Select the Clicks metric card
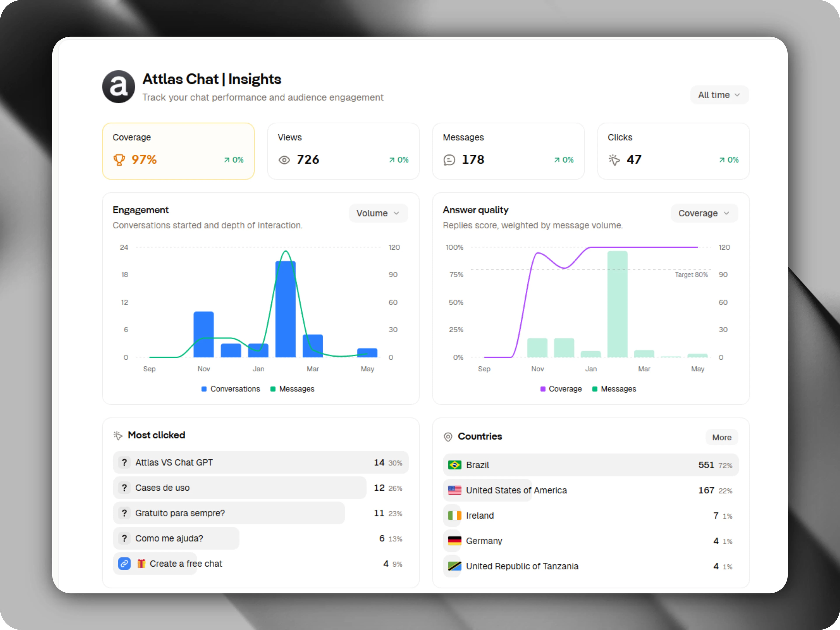Viewport: 840px width, 630px height. pos(673,151)
